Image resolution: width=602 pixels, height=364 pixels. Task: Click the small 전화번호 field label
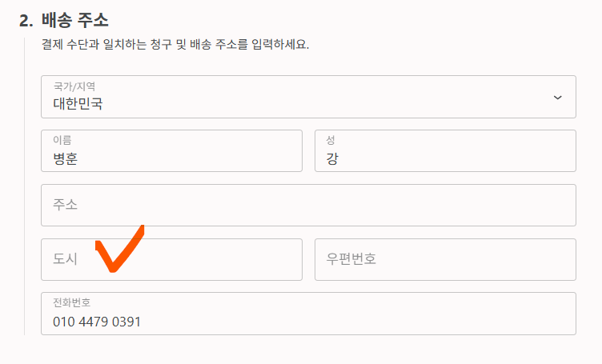(x=72, y=303)
